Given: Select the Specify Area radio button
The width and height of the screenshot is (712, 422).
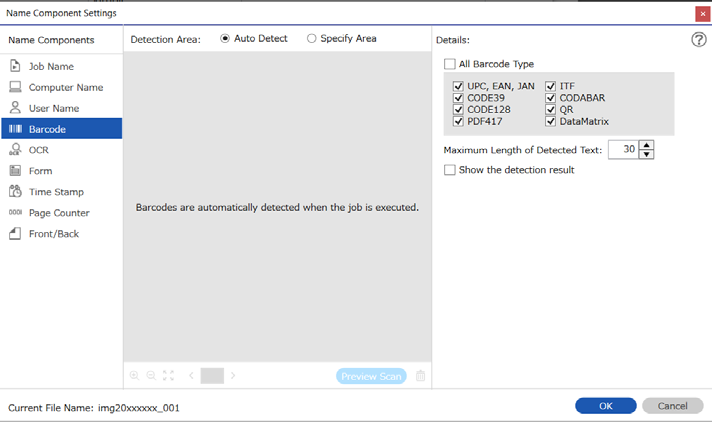Looking at the screenshot, I should 312,39.
